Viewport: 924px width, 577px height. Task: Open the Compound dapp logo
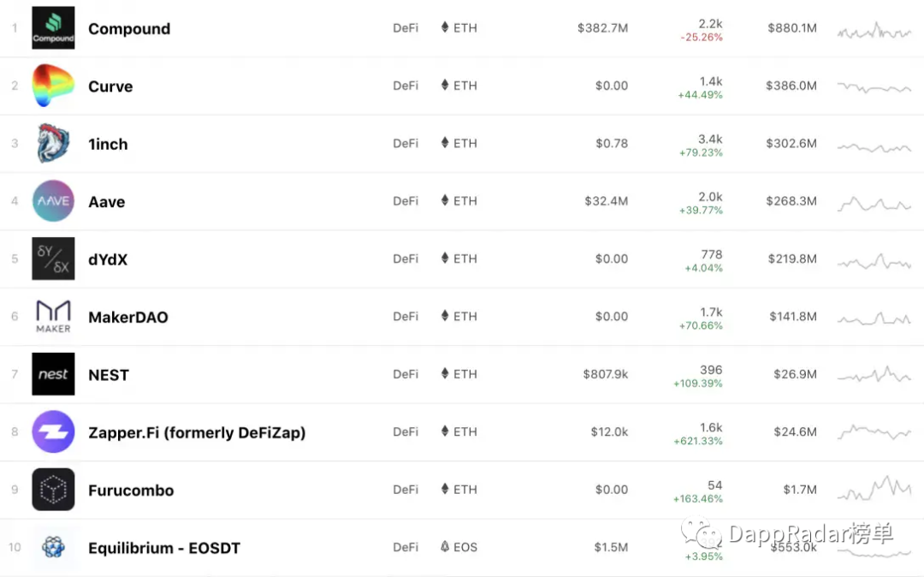click(x=53, y=27)
